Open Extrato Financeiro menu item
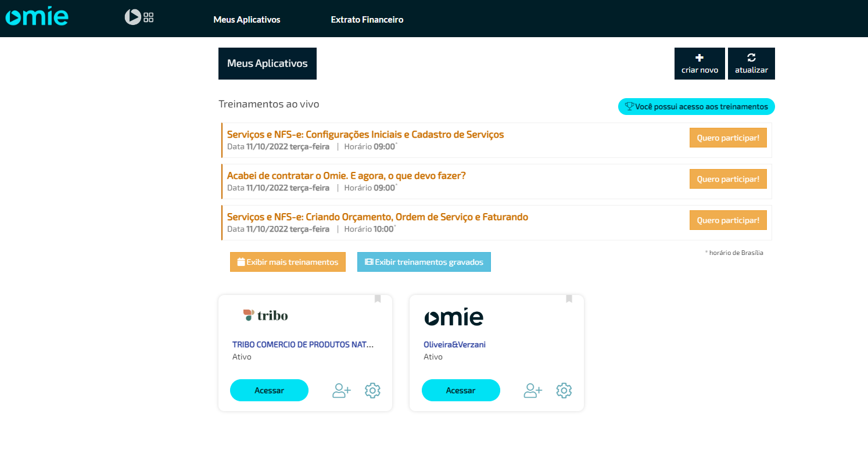Screen dimensions: 868x464 [x=367, y=20]
